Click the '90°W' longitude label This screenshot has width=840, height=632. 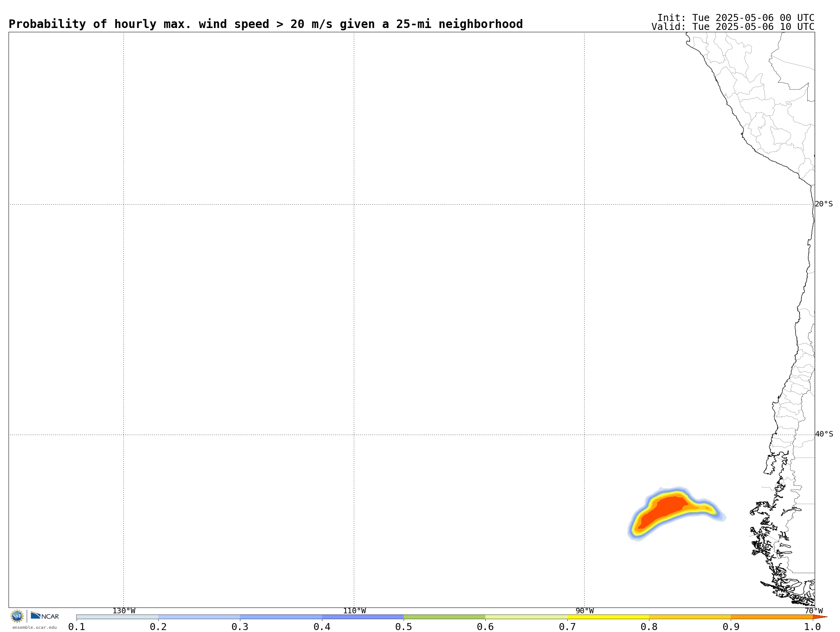[x=584, y=611]
